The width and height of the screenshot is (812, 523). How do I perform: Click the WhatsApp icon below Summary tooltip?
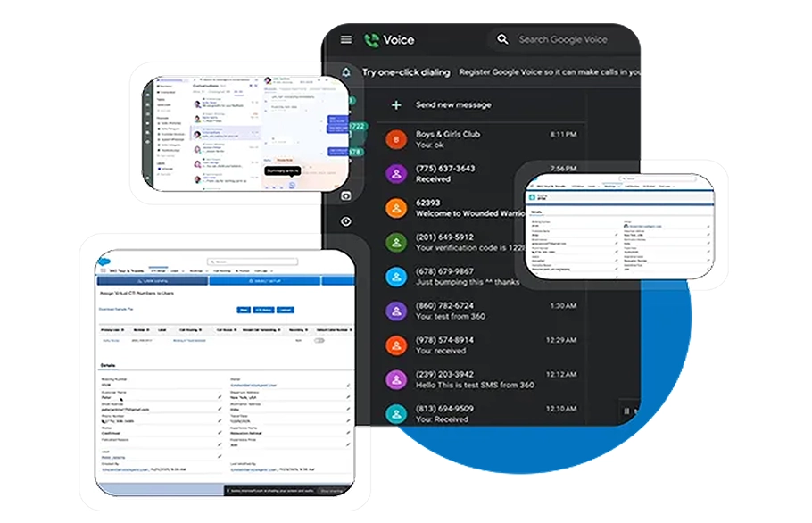(x=292, y=186)
